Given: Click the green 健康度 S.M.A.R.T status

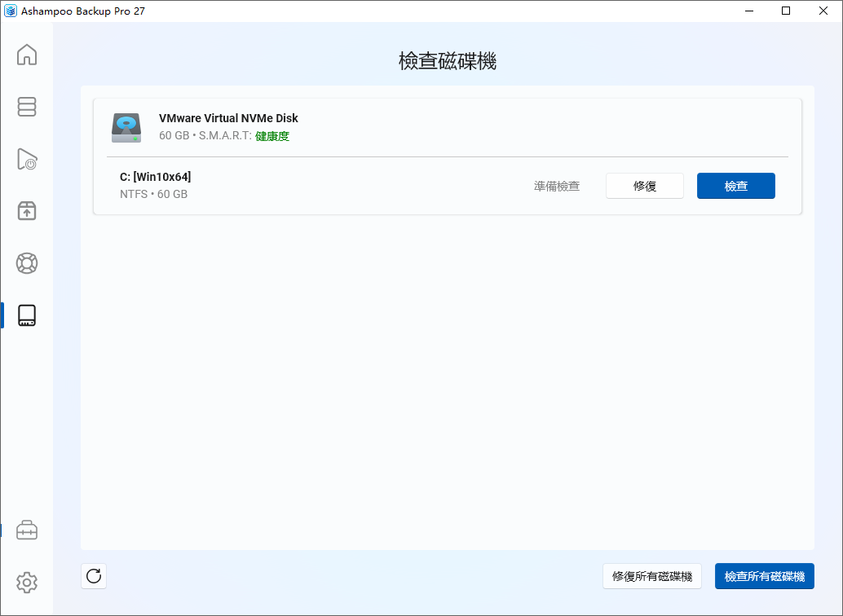Looking at the screenshot, I should (272, 136).
